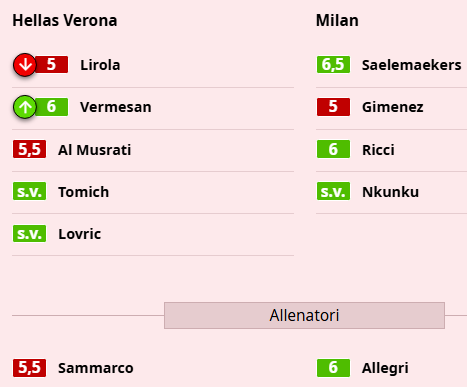
Task: Click Saelemaekers' 6,5 rating badge
Action: pos(333,64)
